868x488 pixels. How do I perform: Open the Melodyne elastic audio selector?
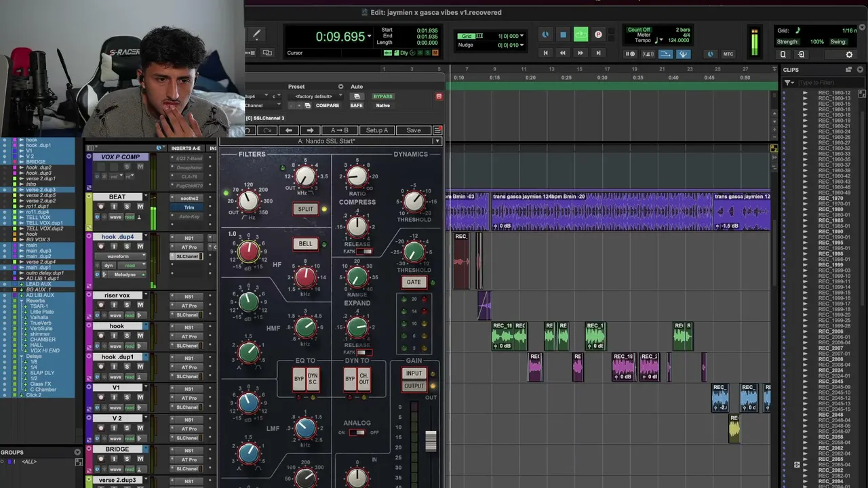(125, 274)
